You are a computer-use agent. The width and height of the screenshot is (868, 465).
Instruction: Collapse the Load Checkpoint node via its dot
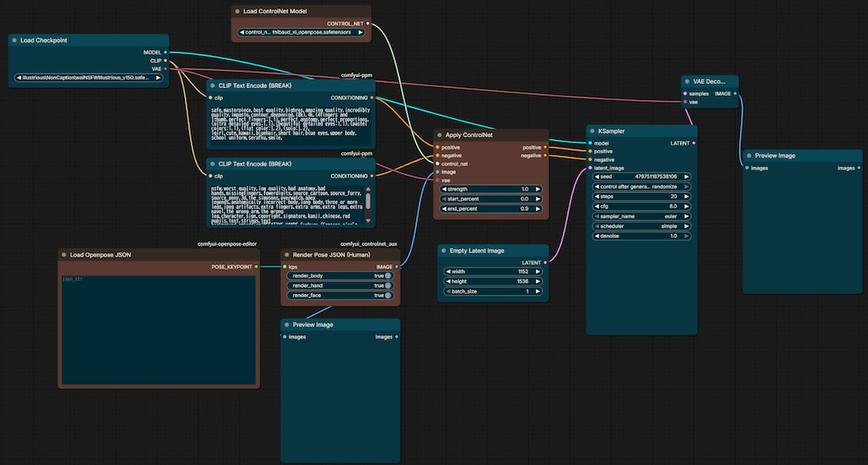pyautogui.click(x=14, y=41)
